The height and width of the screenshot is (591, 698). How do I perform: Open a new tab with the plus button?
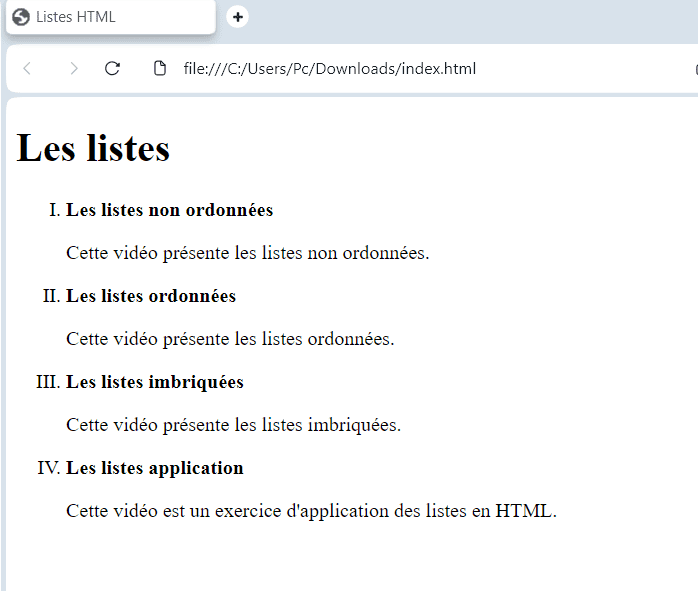pyautogui.click(x=238, y=17)
